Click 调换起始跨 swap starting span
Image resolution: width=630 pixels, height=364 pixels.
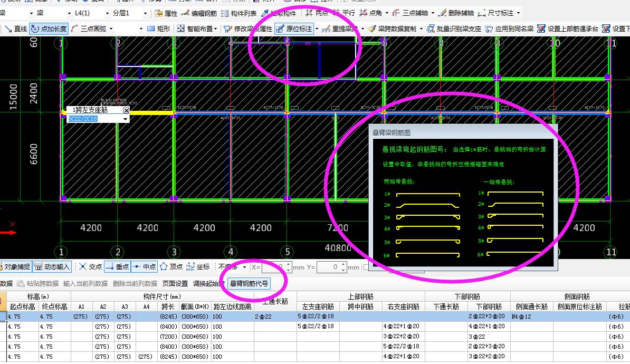pos(208,284)
